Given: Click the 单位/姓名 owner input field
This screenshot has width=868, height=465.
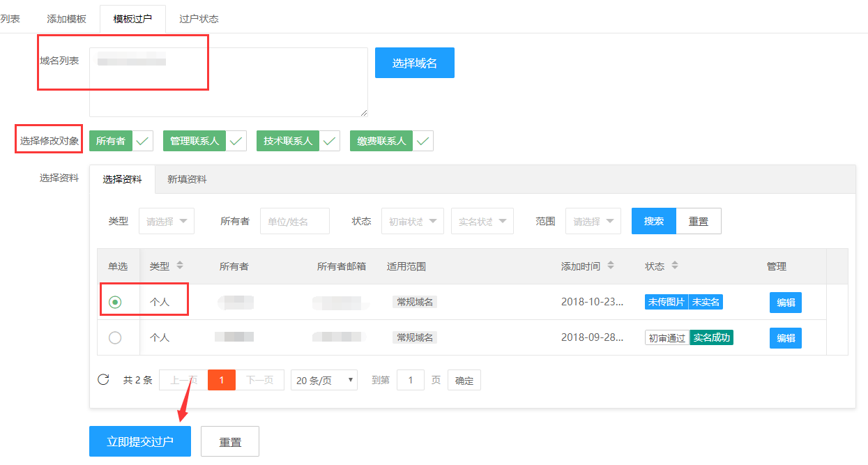Looking at the screenshot, I should pos(294,221).
